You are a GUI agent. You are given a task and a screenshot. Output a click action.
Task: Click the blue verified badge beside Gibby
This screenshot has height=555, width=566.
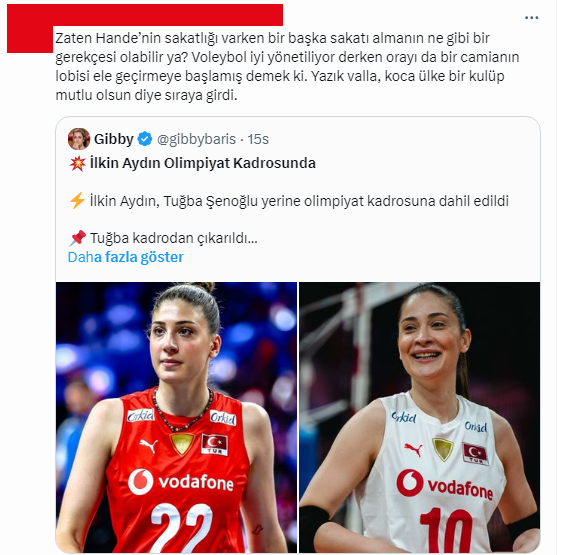pyautogui.click(x=145, y=139)
